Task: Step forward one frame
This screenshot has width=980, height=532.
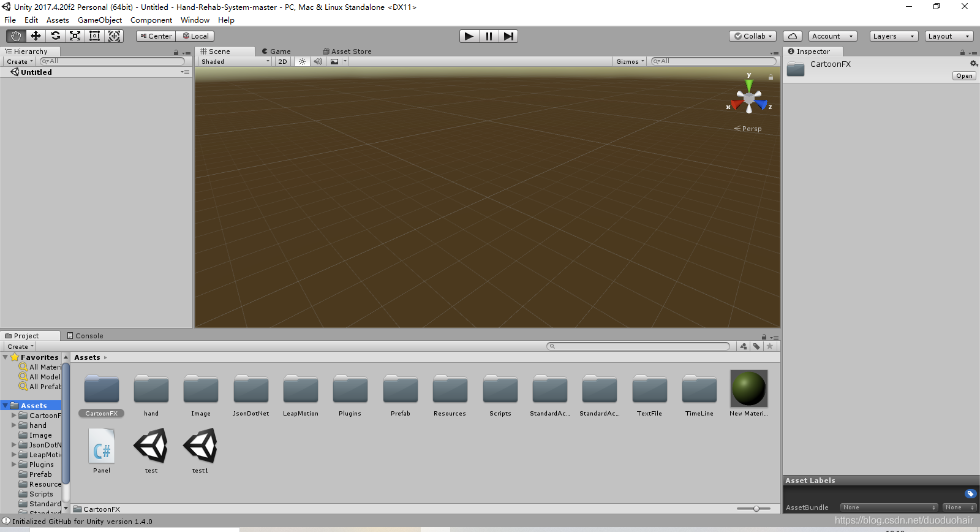Action: [x=508, y=36]
